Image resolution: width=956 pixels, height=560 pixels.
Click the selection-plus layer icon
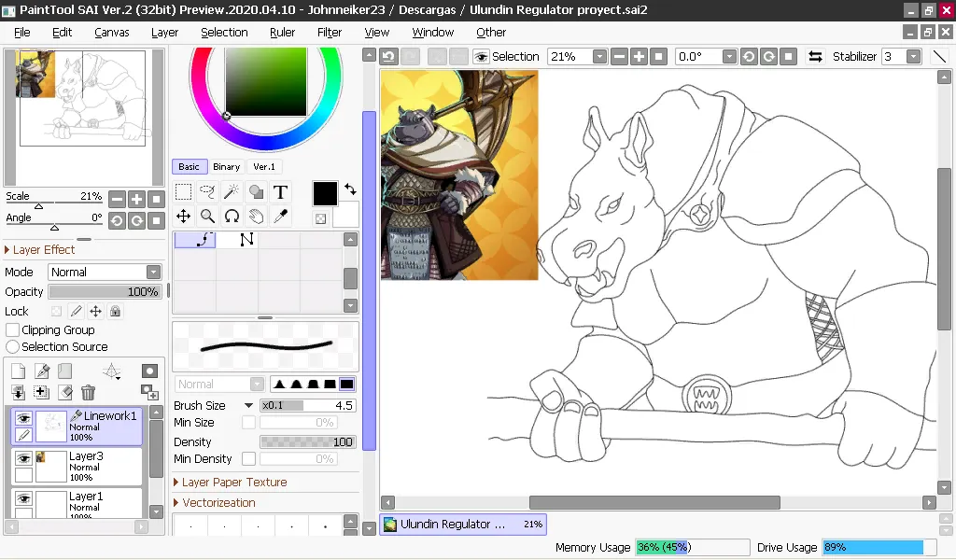click(x=41, y=392)
